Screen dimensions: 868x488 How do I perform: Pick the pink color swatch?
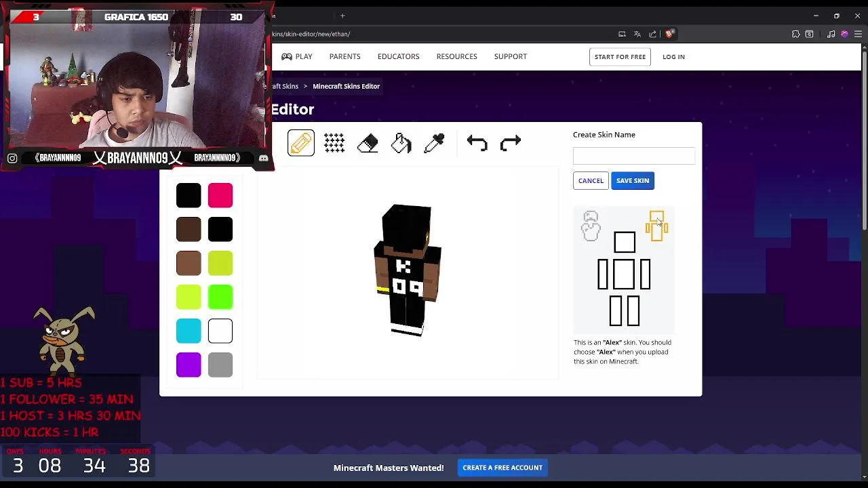pos(220,195)
